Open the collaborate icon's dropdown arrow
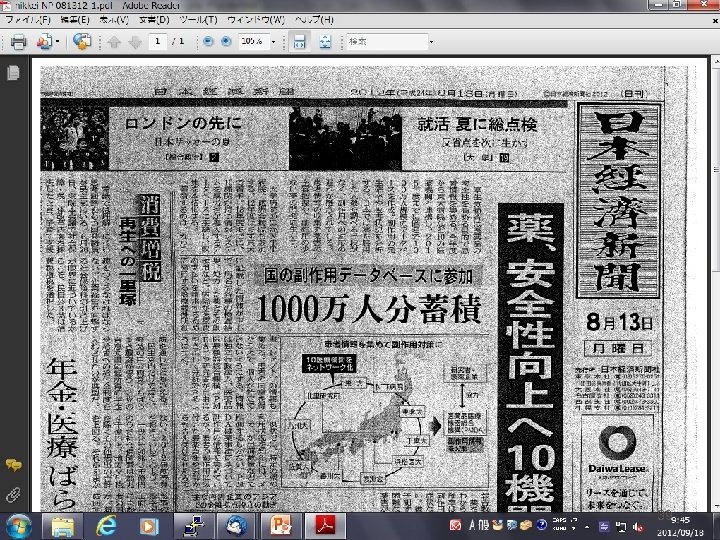This screenshot has width=720, height=540. 57,42
